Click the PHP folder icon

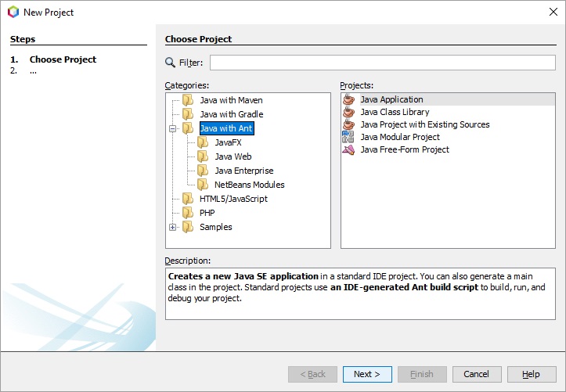tap(188, 212)
